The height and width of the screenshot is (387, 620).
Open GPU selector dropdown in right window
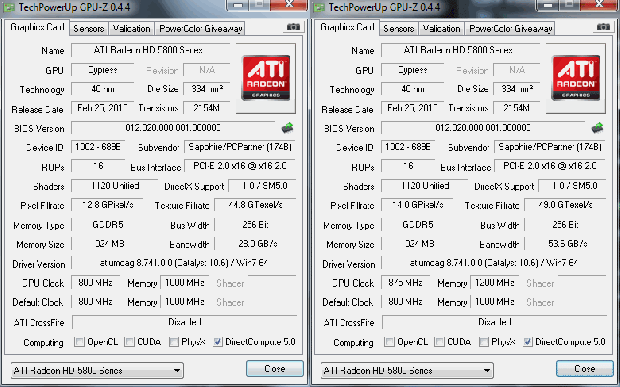[407, 370]
